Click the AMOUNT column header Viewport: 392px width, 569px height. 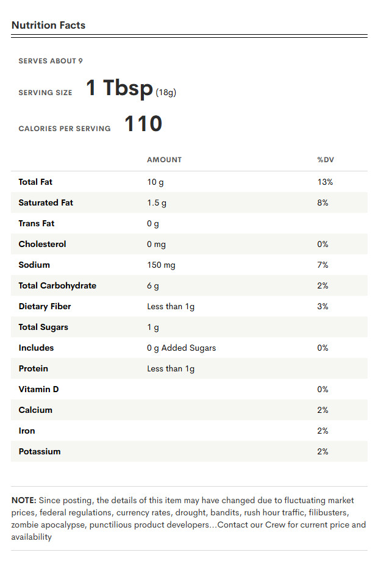pyautogui.click(x=164, y=160)
